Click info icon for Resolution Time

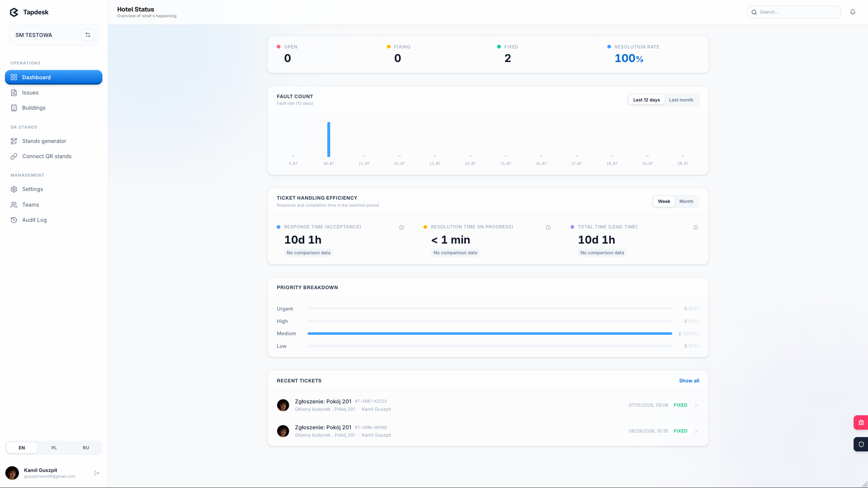click(548, 227)
